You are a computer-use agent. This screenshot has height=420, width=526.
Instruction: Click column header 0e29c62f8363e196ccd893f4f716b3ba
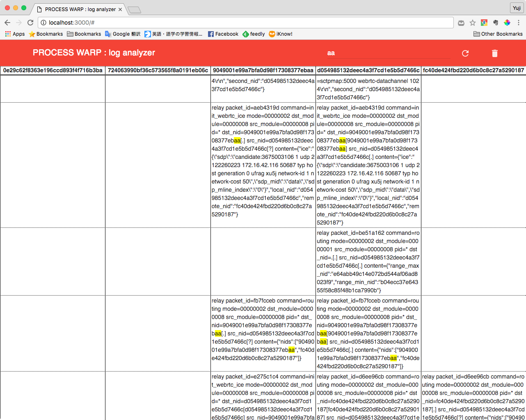coord(53,70)
